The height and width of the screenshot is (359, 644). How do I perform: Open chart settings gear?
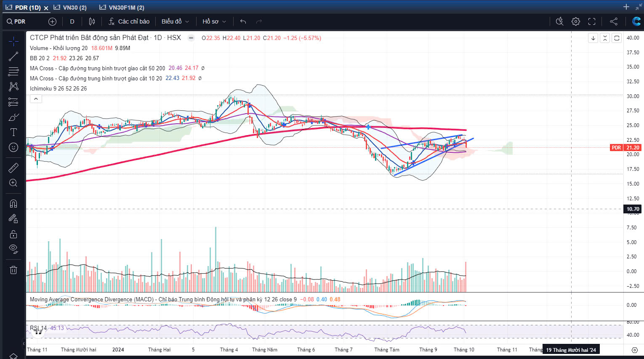pyautogui.click(x=576, y=21)
